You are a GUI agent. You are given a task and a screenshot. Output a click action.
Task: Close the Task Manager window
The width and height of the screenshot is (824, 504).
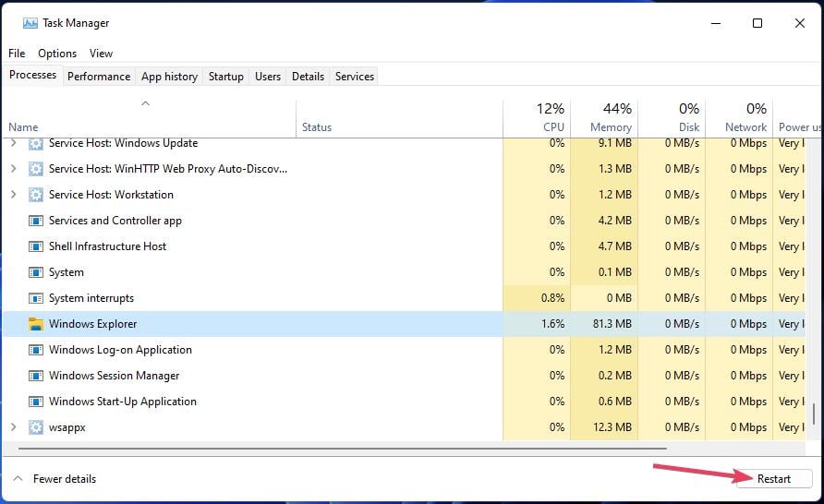click(x=799, y=23)
